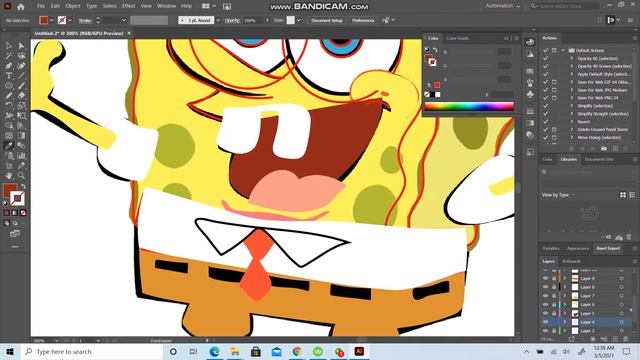Expand the Apply Default Style action
This screenshot has width=640, height=360.
click(571, 74)
